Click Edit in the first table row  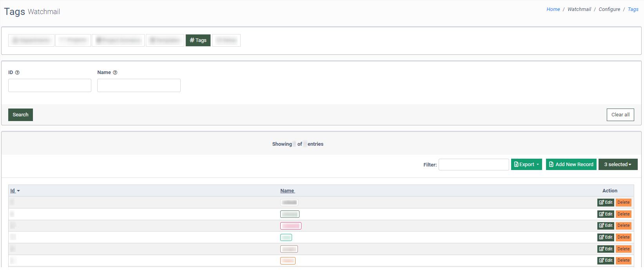point(605,203)
